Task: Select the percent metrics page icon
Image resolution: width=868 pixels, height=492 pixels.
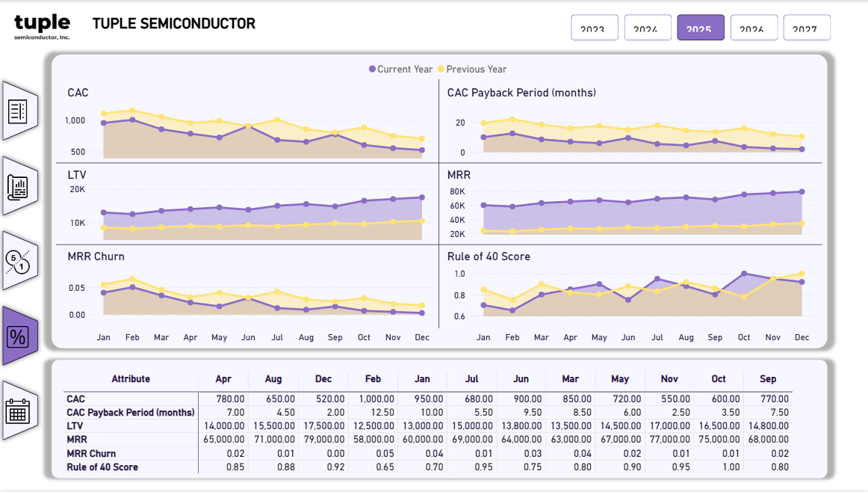Action: point(20,336)
